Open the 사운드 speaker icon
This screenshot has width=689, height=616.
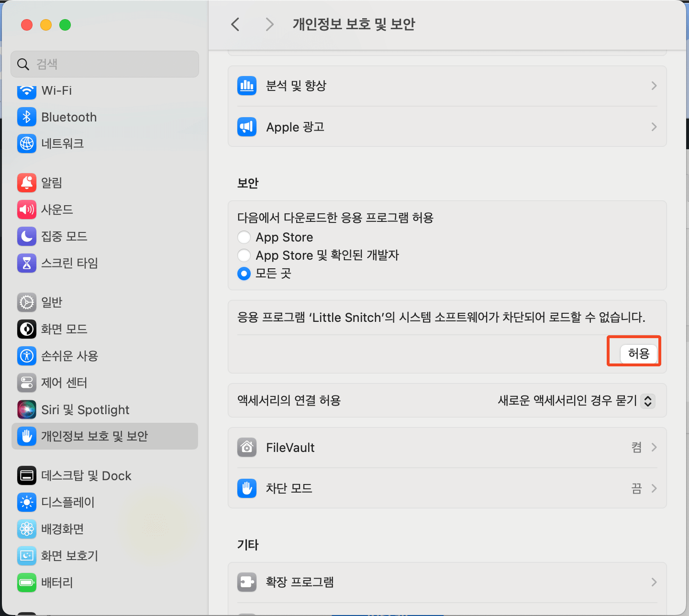tap(27, 209)
